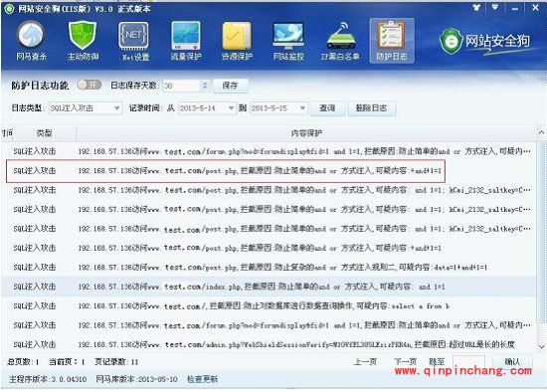Click the skin shirt icon in title bar
This screenshot has height=392, width=547.
(x=476, y=7)
